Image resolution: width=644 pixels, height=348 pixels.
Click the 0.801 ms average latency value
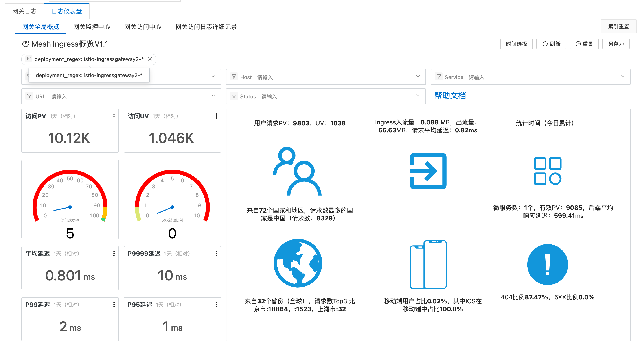70,276
